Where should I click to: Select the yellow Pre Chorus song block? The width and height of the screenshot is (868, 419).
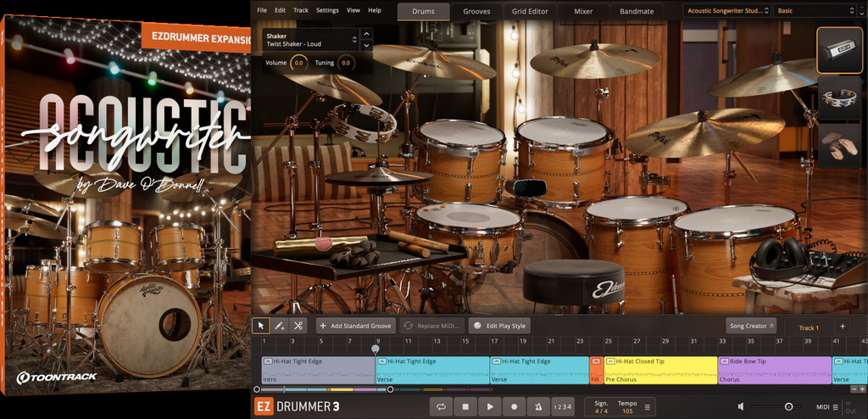coord(661,370)
